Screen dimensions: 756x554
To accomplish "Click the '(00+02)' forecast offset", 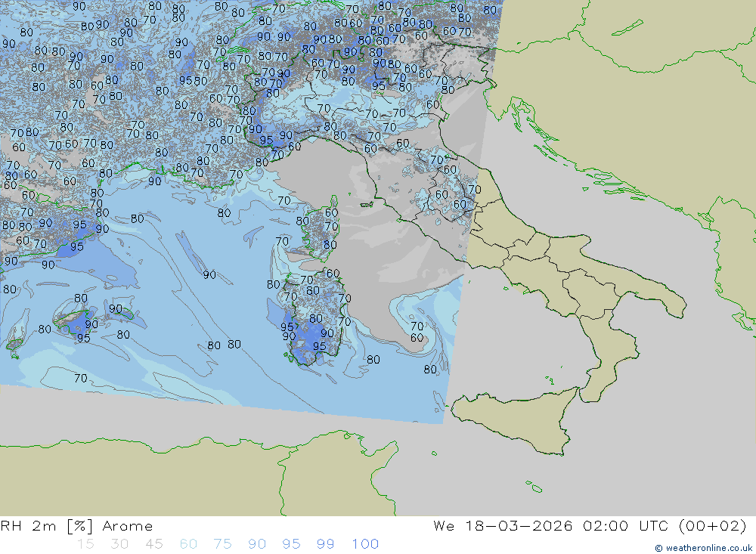I will click(712, 525).
